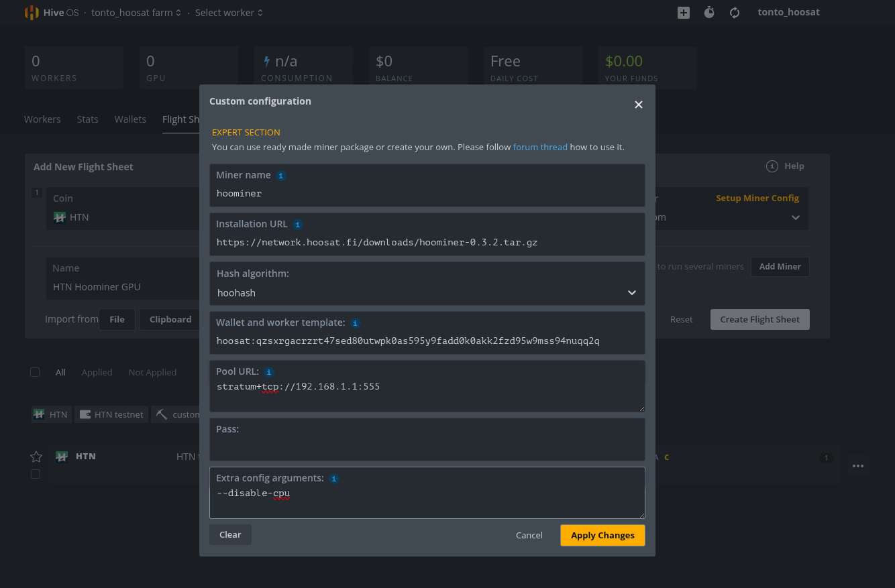The width and height of the screenshot is (895, 588).
Task: Open the stopwatch timer icon in header
Action: click(709, 12)
